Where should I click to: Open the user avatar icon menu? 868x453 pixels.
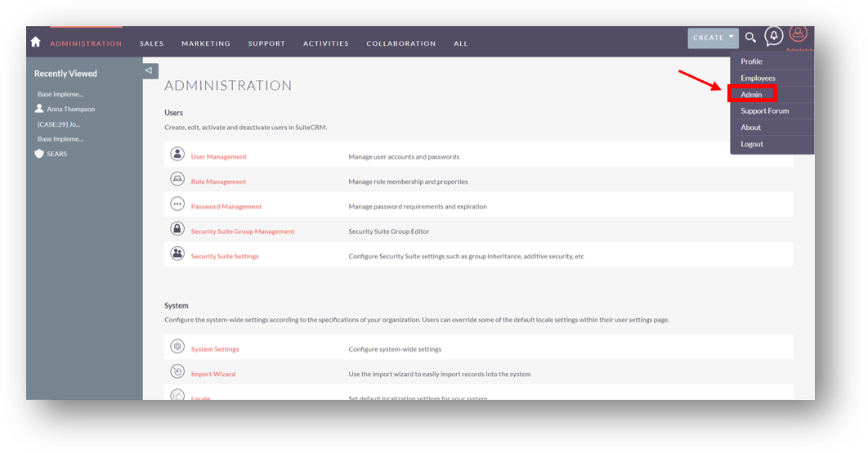click(x=799, y=34)
